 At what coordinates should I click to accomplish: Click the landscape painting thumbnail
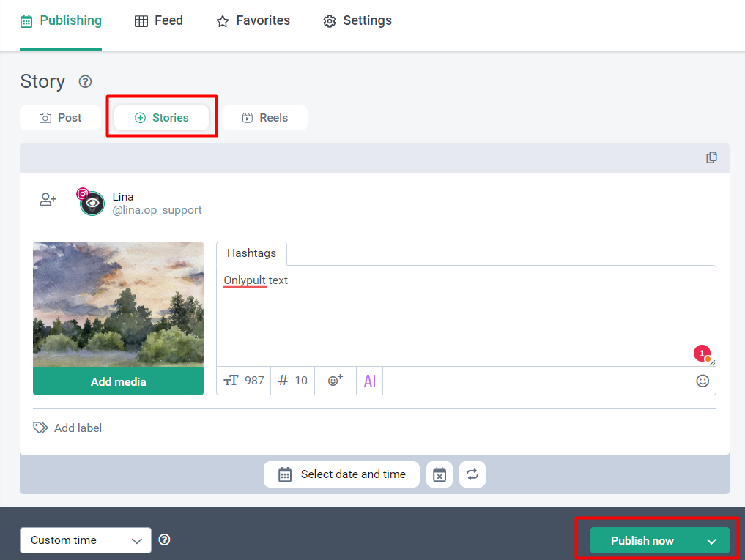tap(118, 304)
